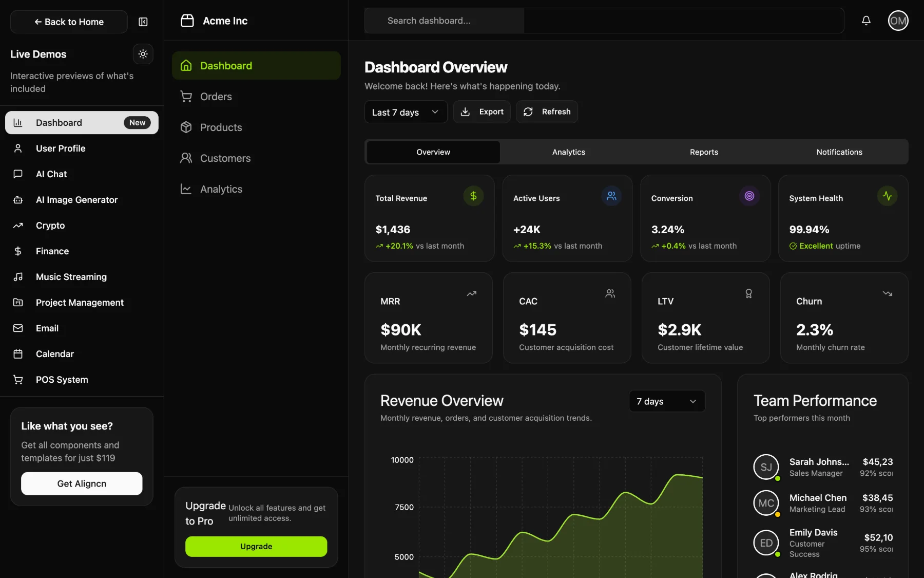Open the 7 days dropdown in Revenue Overview
The width and height of the screenshot is (924, 578).
pos(667,401)
